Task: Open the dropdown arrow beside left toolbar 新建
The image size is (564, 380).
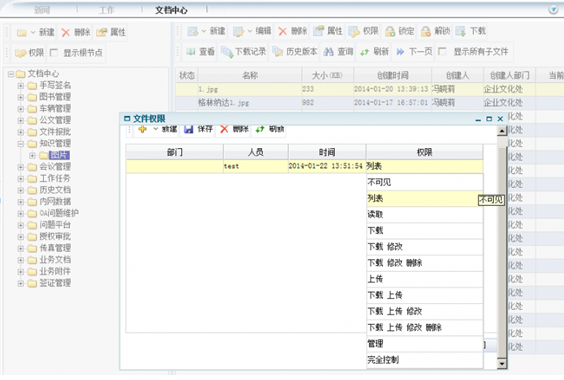Action: [x=33, y=32]
